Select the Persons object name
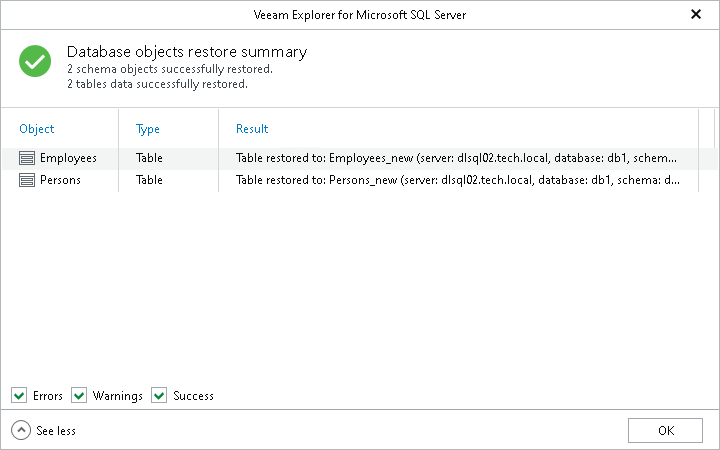720x450 pixels. pos(60,180)
